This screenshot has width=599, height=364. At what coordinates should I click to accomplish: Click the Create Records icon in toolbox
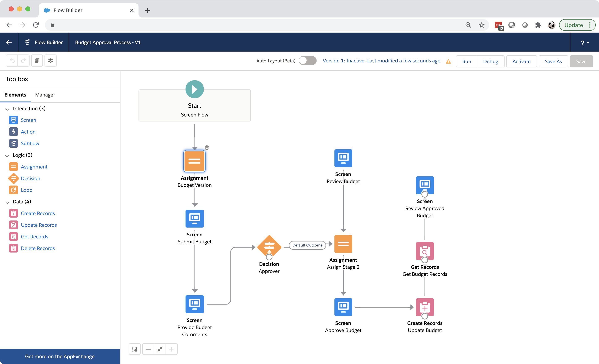[13, 213]
